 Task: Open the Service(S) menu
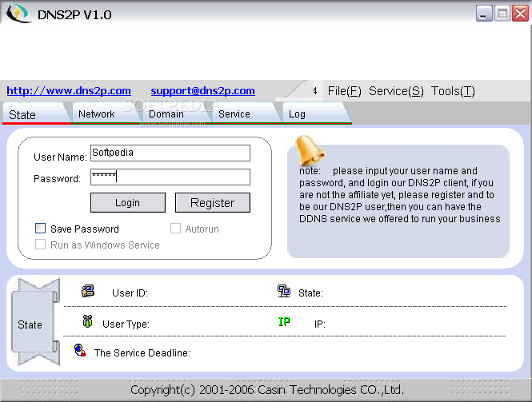(x=396, y=91)
